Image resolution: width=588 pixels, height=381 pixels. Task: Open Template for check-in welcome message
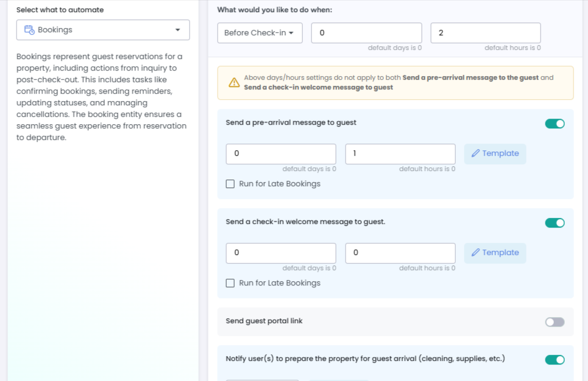coord(495,253)
